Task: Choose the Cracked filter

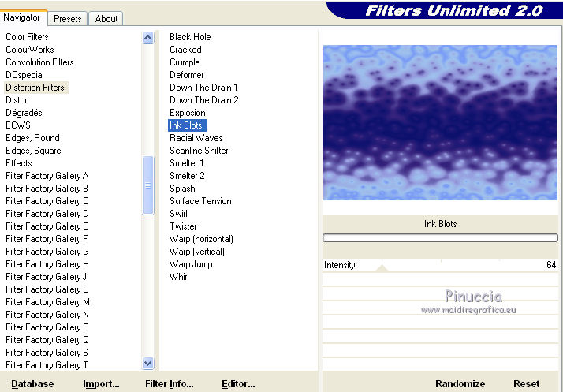Action: (x=185, y=50)
